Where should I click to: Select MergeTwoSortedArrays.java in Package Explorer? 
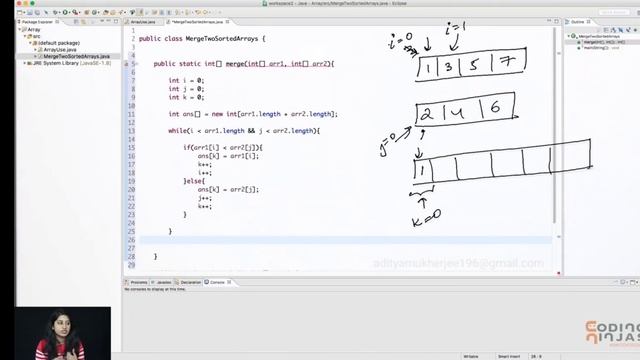click(76, 56)
